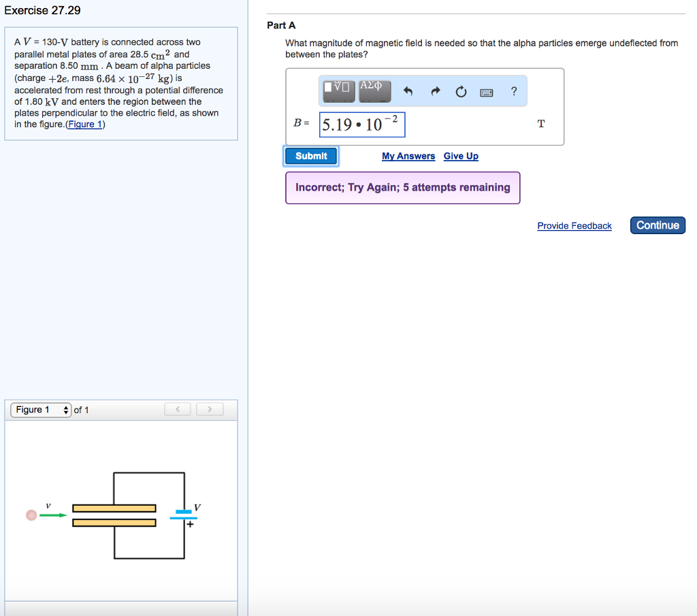This screenshot has width=697, height=616.
Task: Click the Figure selector stepper arrows
Action: coord(65,409)
